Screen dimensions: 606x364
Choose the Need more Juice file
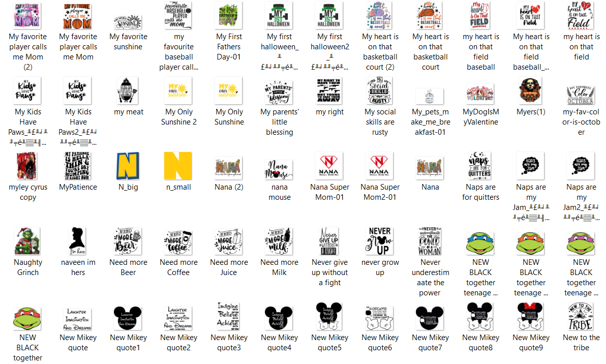[x=229, y=242]
